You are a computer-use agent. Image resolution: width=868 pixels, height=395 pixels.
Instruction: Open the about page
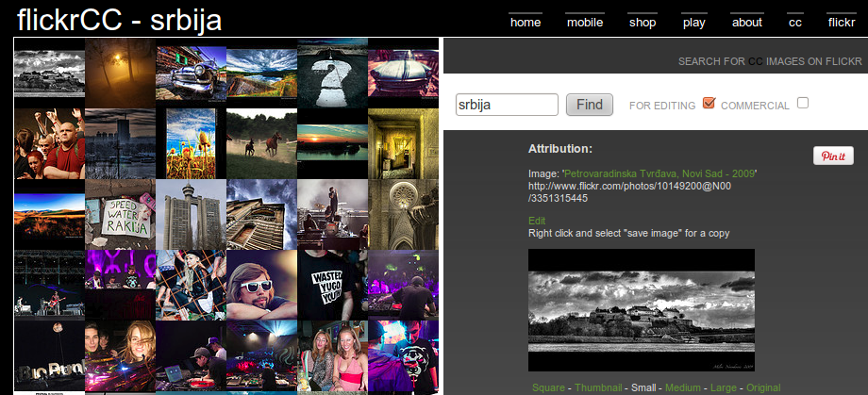click(x=747, y=22)
